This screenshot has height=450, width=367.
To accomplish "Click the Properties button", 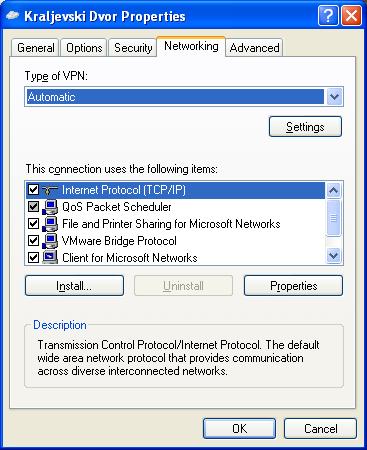I will 293,286.
